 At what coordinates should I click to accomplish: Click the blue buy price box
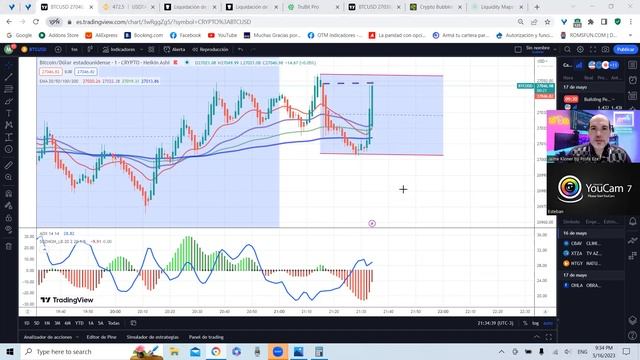pyautogui.click(x=86, y=72)
